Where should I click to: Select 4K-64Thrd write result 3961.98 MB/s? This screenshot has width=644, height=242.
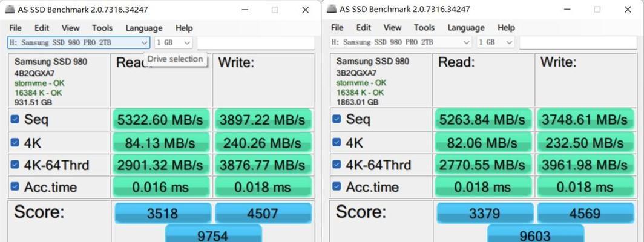(585, 165)
